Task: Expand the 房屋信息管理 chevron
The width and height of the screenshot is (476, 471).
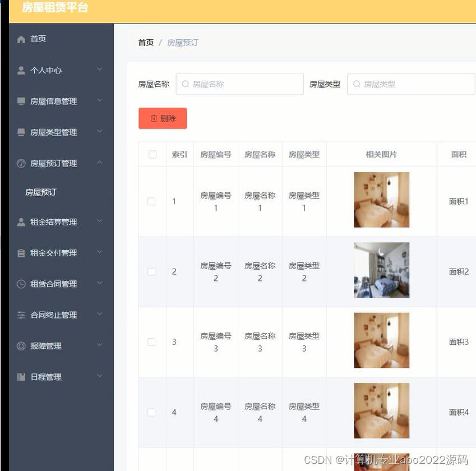Action: 100,100
